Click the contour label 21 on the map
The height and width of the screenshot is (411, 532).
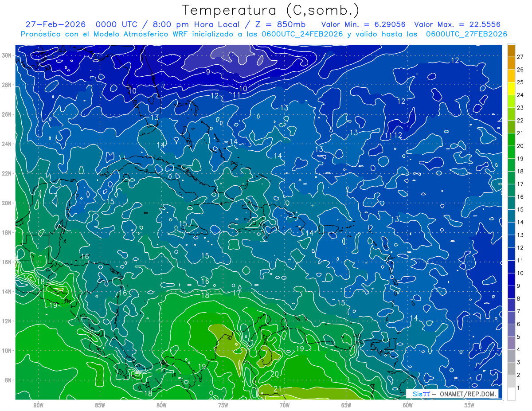click(x=278, y=389)
